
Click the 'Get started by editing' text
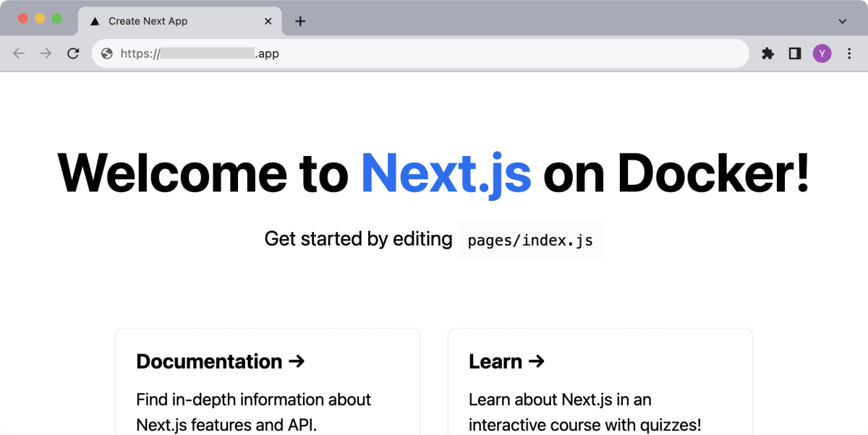(359, 239)
